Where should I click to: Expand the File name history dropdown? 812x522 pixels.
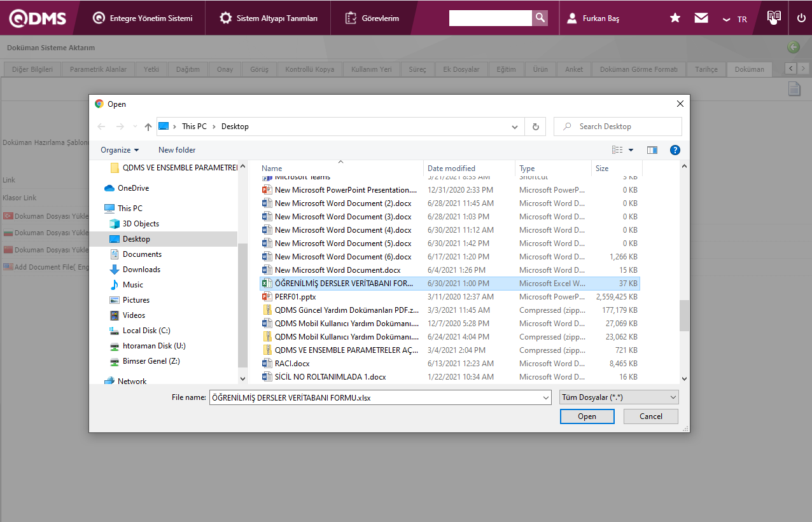click(x=545, y=397)
